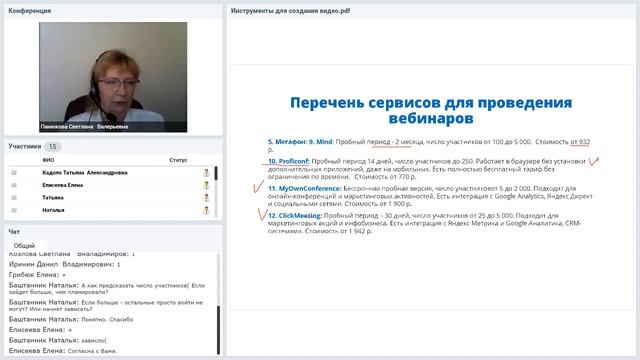Image resolution: width=640 pixels, height=360 pixels.
Task: Click presenter webcam video thumbnail
Action: pos(113,77)
